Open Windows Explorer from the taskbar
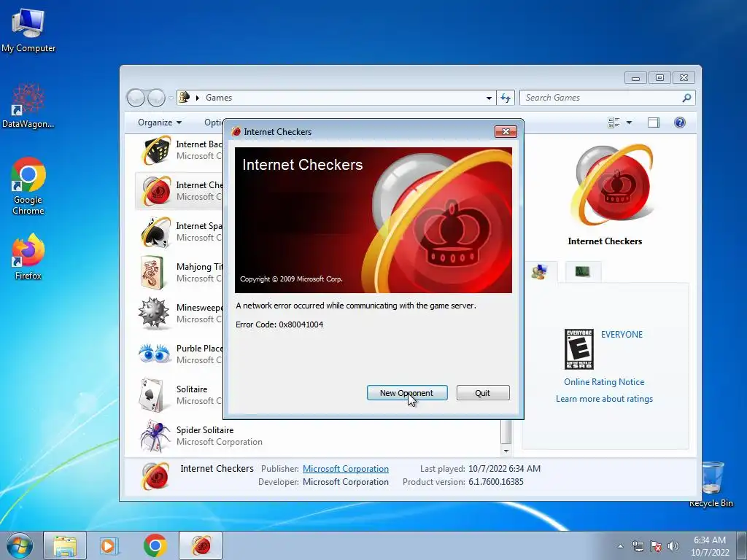Image resolution: width=747 pixels, height=560 pixels. click(65, 545)
